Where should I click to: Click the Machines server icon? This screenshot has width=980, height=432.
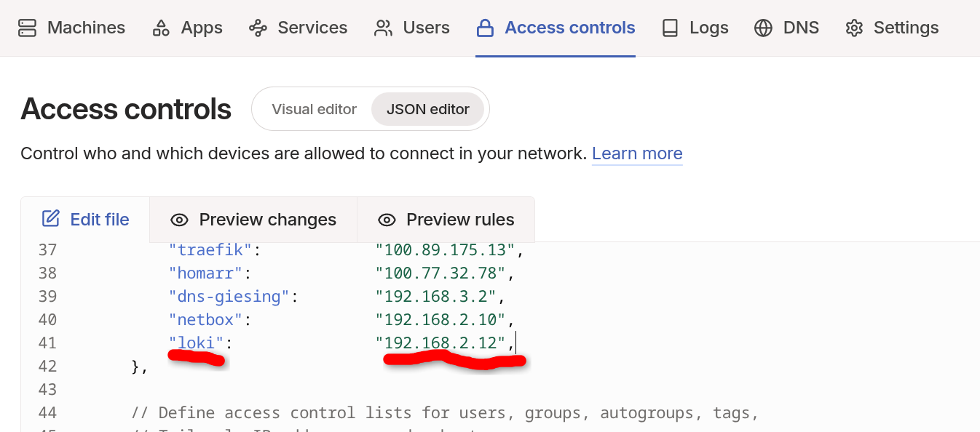click(x=27, y=28)
